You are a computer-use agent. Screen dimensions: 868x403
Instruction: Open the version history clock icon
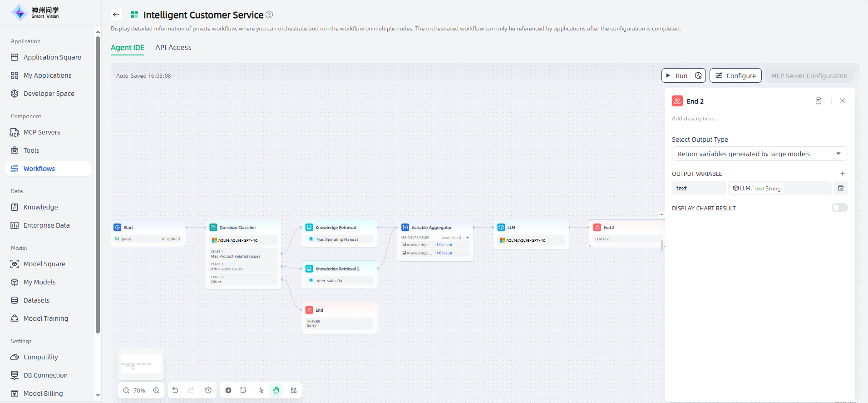(x=208, y=390)
